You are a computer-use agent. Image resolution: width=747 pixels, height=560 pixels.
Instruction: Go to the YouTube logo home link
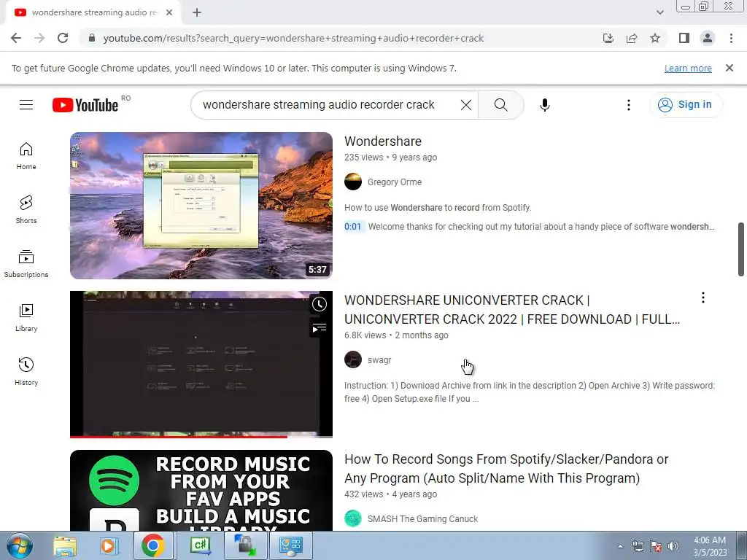click(85, 105)
